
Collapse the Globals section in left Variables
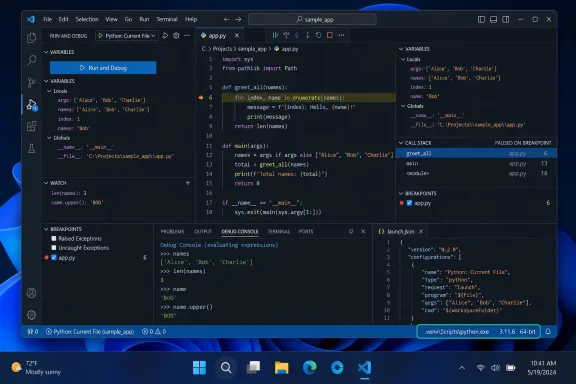[49, 138]
